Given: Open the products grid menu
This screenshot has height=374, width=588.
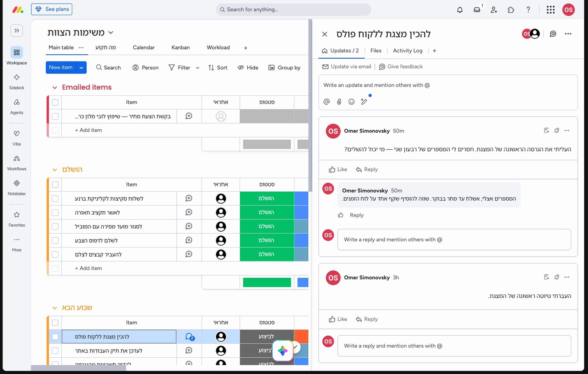Looking at the screenshot, I should pyautogui.click(x=550, y=10).
